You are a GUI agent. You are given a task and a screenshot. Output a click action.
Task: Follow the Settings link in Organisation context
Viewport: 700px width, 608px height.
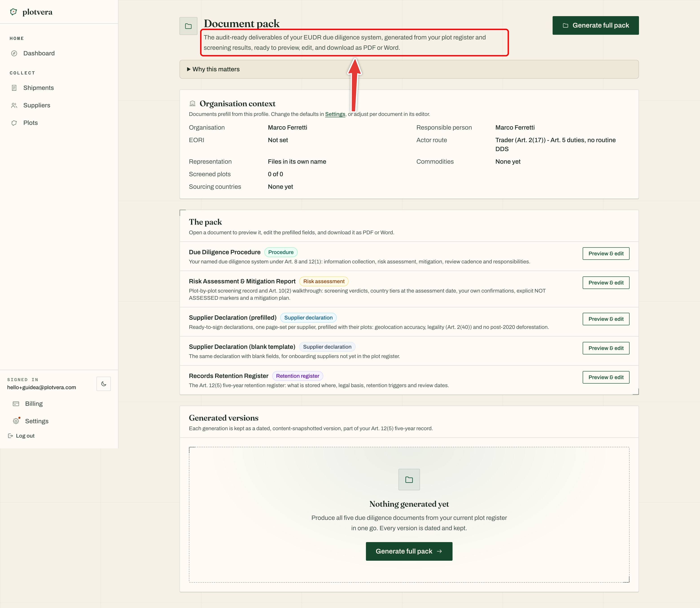pos(335,114)
